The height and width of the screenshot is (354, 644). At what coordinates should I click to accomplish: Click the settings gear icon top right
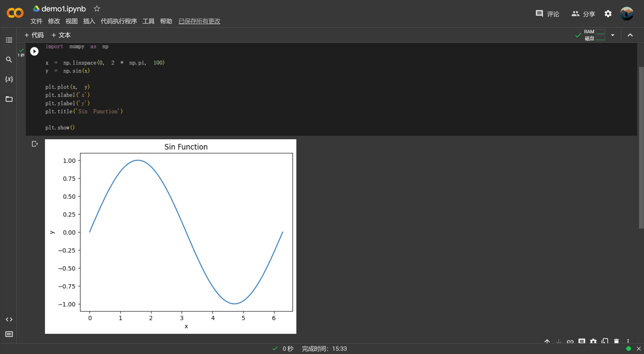pos(608,13)
